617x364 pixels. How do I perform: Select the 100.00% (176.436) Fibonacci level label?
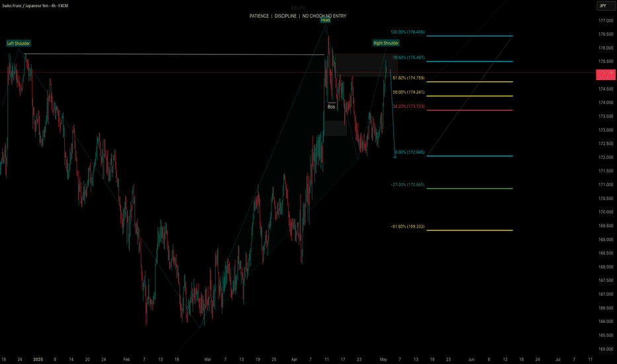tap(407, 32)
